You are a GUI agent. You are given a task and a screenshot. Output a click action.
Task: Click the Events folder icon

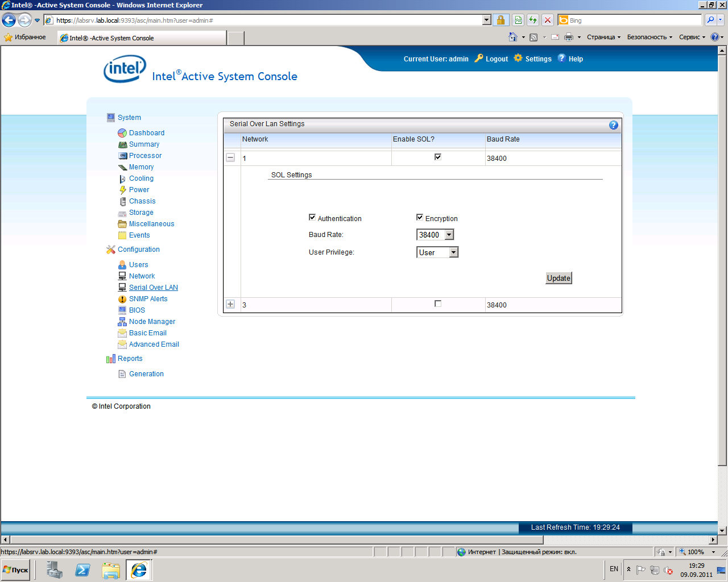(x=122, y=235)
